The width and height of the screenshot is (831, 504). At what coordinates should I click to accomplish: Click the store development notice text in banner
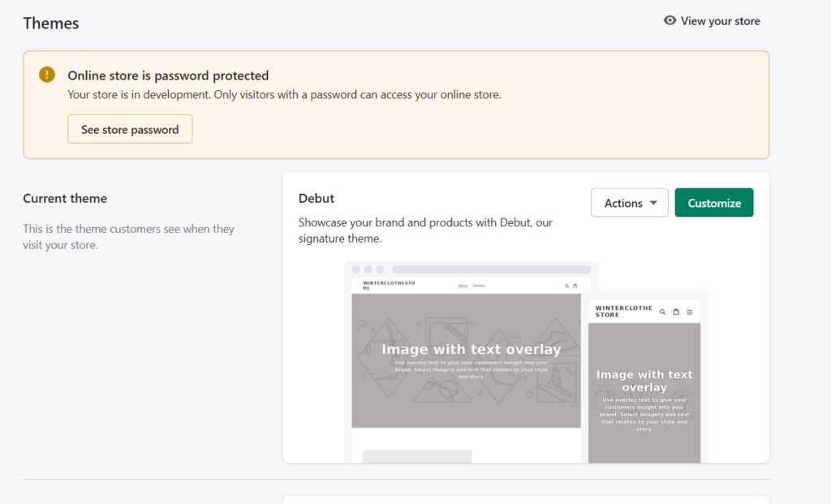tap(284, 95)
